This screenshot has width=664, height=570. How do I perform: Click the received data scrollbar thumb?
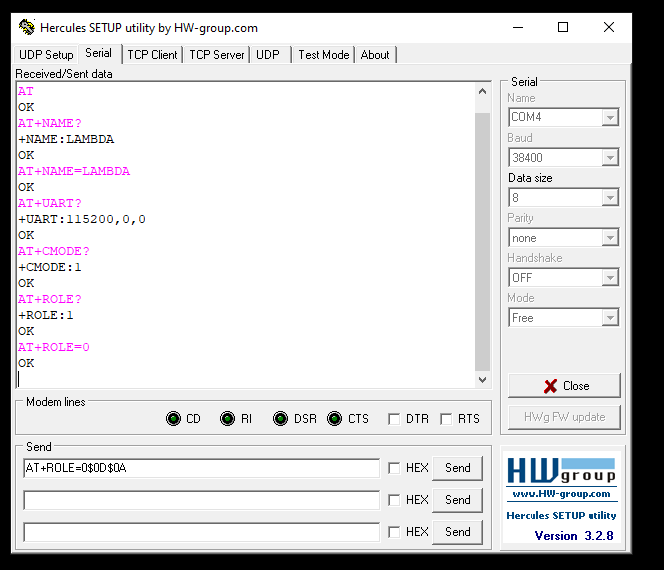[x=482, y=242]
